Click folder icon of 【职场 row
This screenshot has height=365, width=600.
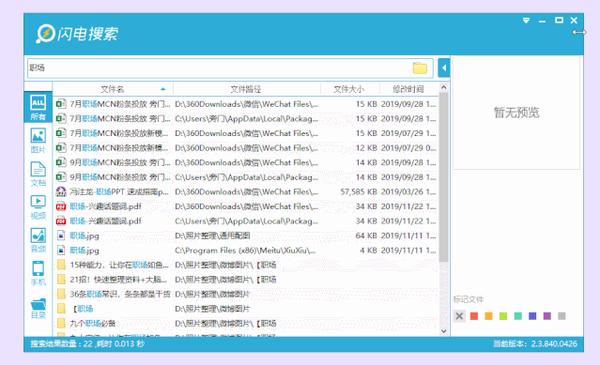click(61, 308)
